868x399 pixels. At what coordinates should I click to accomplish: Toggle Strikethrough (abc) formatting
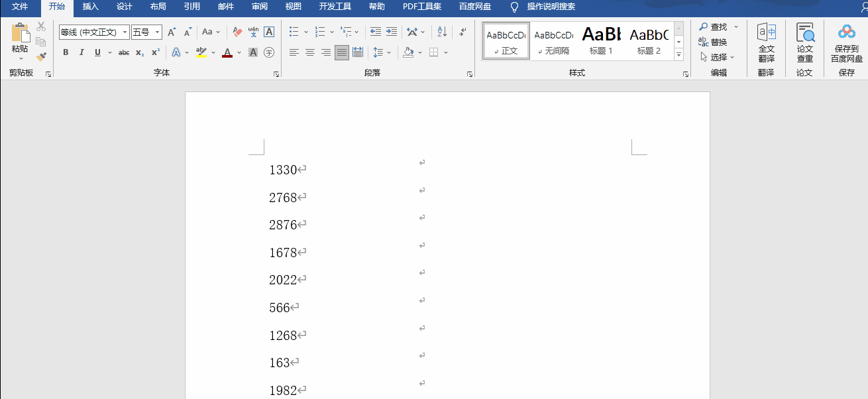tap(124, 52)
